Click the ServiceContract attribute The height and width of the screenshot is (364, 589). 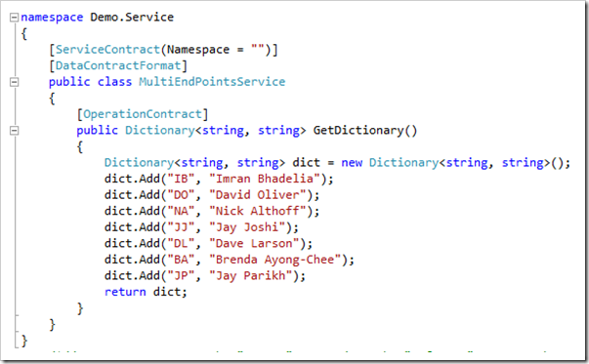point(107,50)
